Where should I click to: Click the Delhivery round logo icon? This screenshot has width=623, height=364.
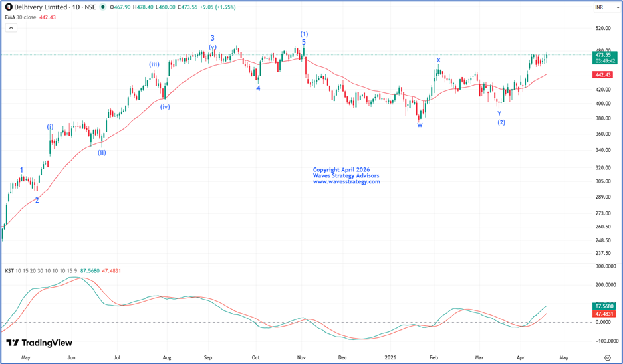pyautogui.click(x=9, y=7)
